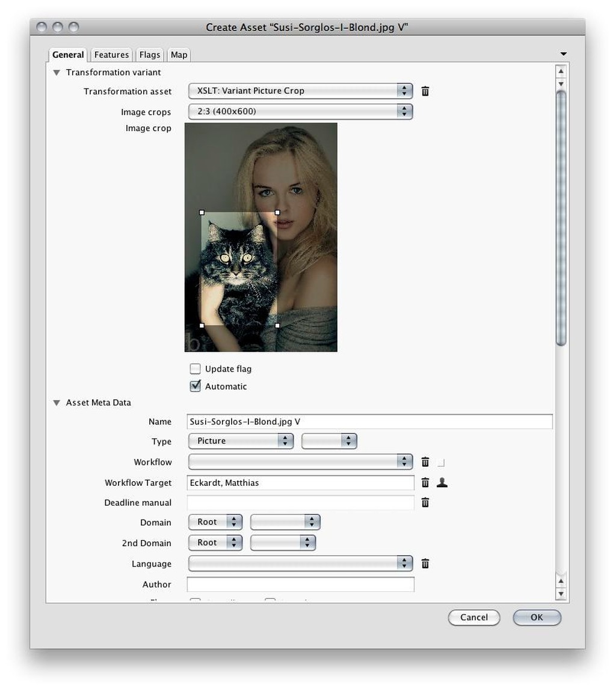616x691 pixels.
Task: Click the trash icon beside the Language dropdown
Action: 425,564
